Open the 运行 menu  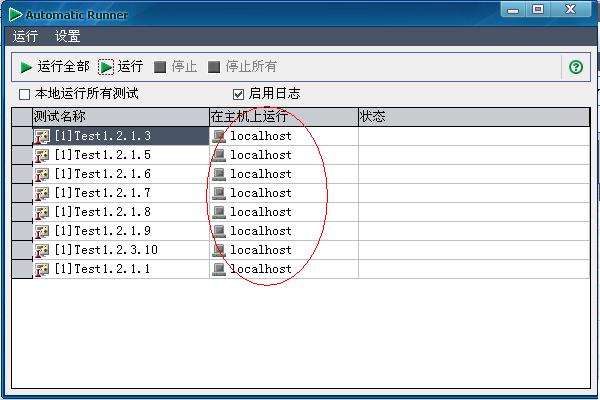tap(25, 36)
